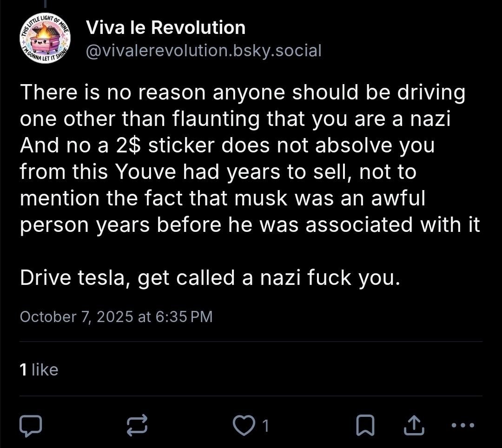Open the reply composer via speech bubble icon
The image size is (502, 448).
31,425
